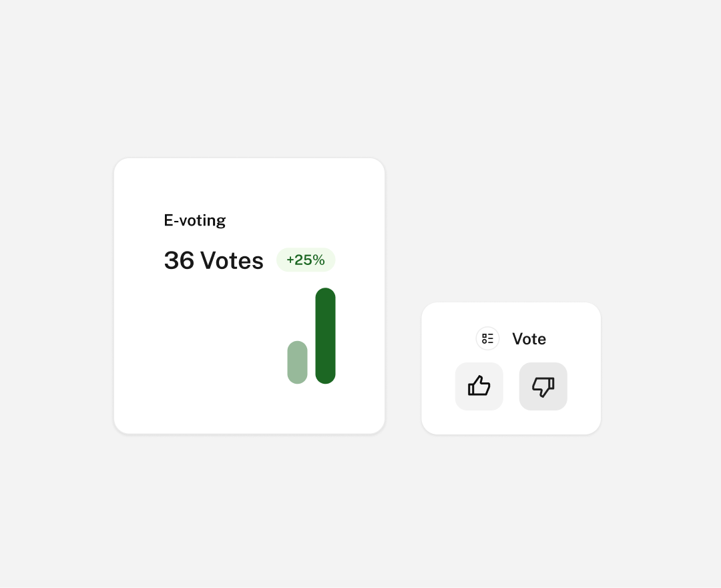Click the thumbs down icon
This screenshot has height=588, width=721.
click(543, 386)
